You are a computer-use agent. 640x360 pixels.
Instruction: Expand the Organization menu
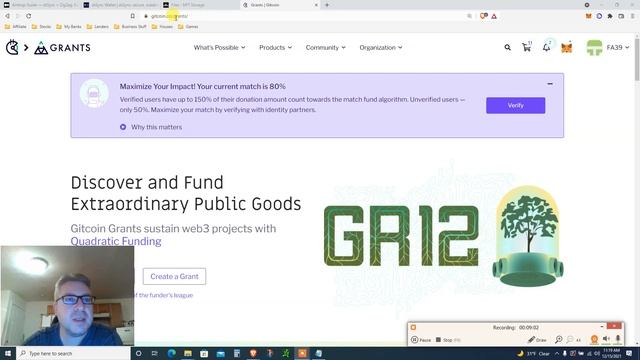pyautogui.click(x=380, y=48)
